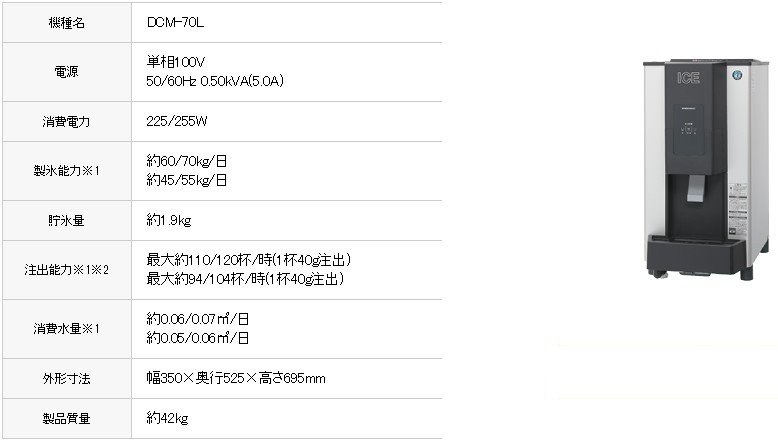The height and width of the screenshot is (441, 778).
Task: Click the 注出能力※1※2 label
Action: tap(66, 269)
